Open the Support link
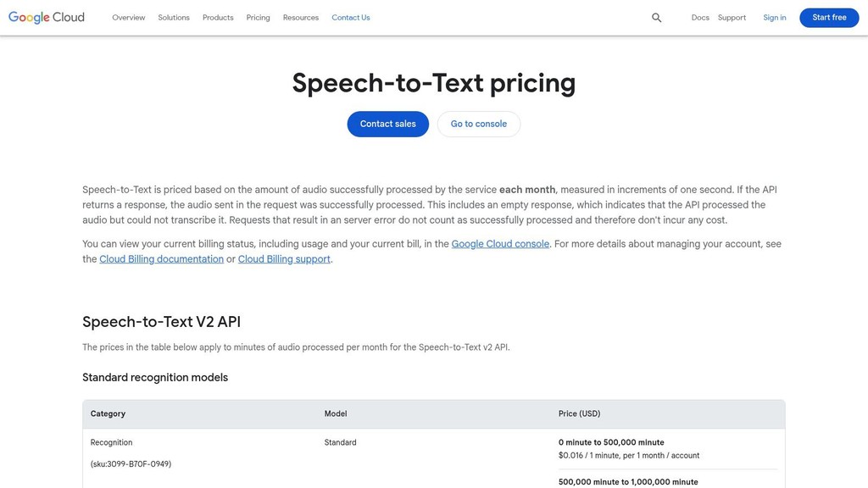 tap(731, 17)
